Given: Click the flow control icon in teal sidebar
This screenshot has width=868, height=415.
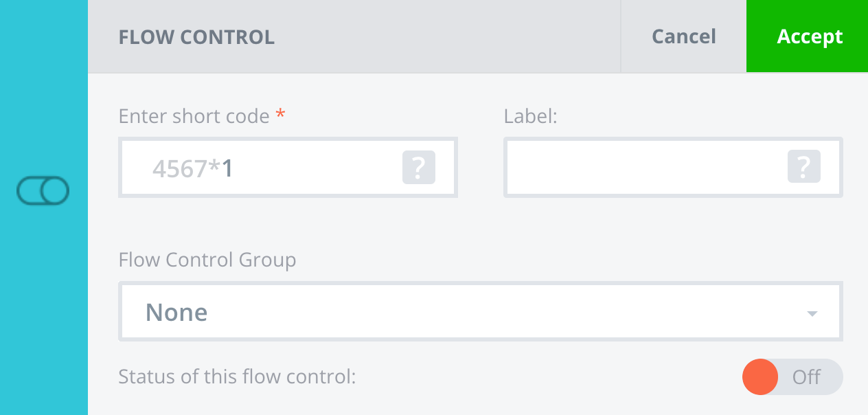Looking at the screenshot, I should [x=43, y=191].
